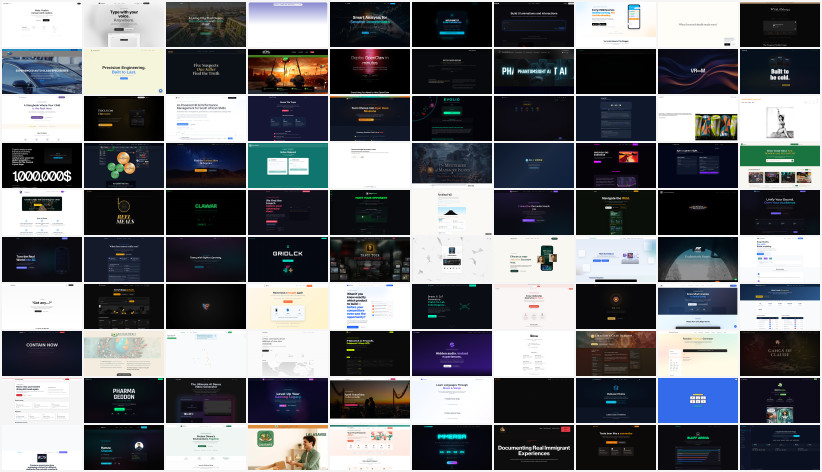Open the 'GRIDLCK' thumbnail
822x472 pixels.
pos(288,260)
